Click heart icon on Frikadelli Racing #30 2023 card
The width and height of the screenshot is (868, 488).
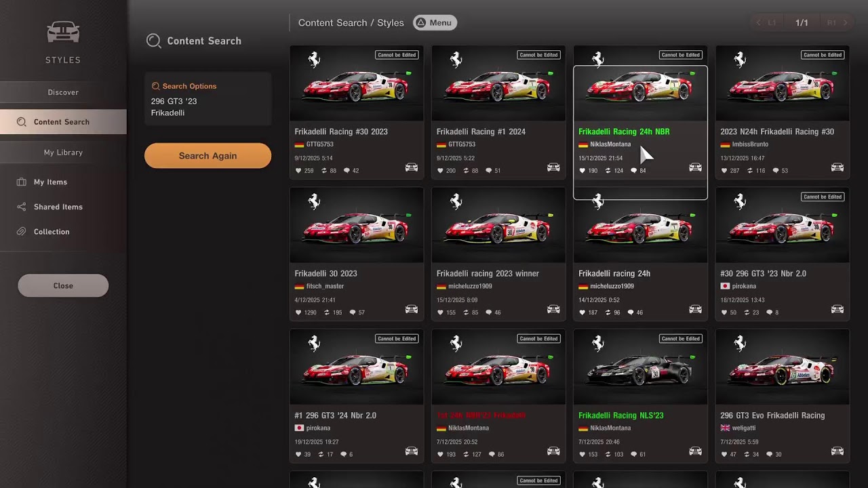(x=298, y=171)
